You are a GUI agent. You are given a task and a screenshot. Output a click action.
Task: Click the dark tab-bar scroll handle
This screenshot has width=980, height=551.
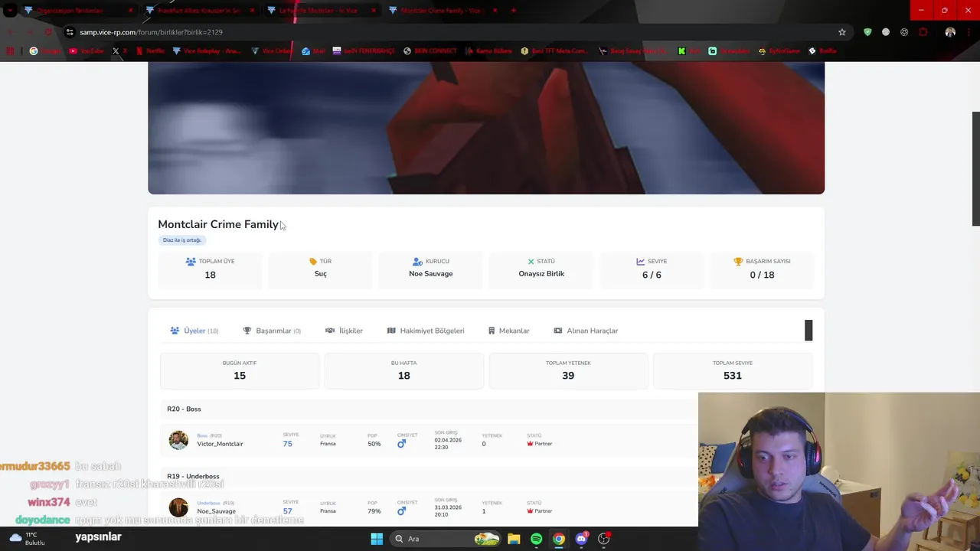tap(808, 331)
